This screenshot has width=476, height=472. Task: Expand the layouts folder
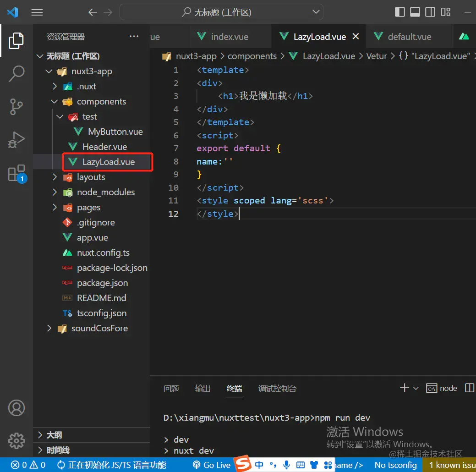(x=55, y=177)
